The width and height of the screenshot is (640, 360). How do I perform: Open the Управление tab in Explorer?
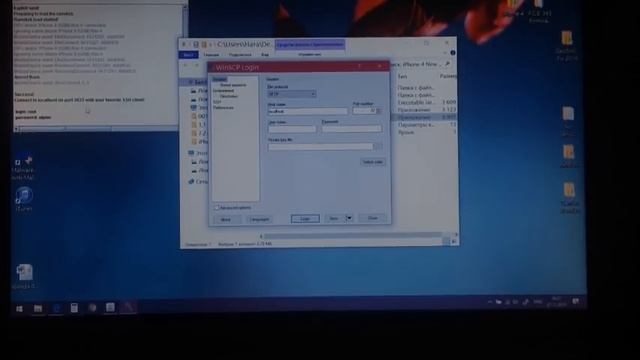tap(309, 54)
